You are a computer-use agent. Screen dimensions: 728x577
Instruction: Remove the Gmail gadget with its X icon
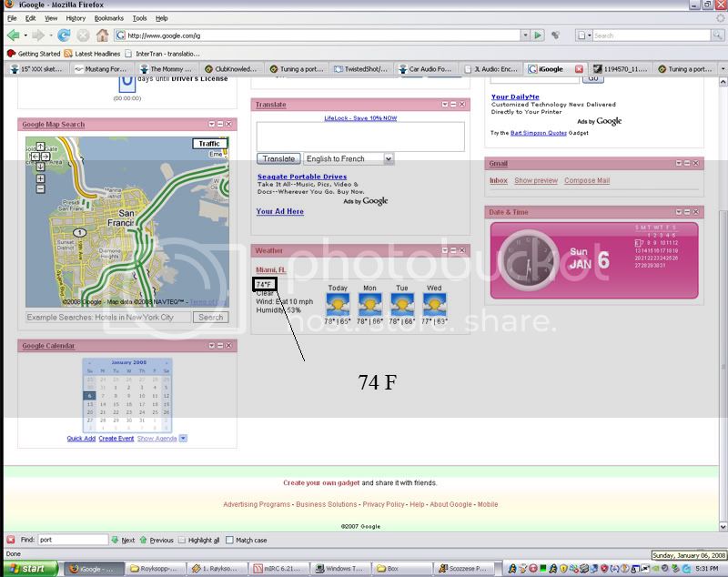point(696,164)
